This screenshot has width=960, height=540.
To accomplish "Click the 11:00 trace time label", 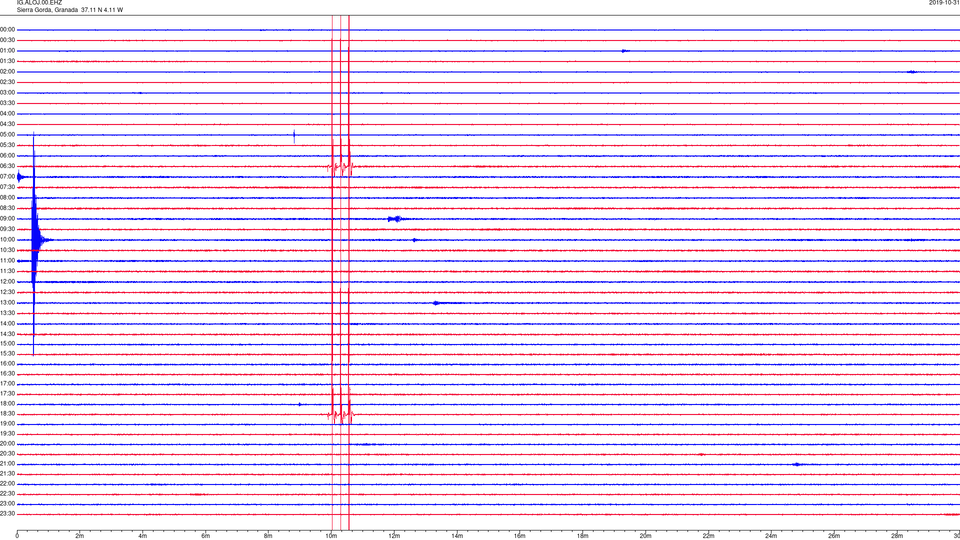I will coord(7,260).
